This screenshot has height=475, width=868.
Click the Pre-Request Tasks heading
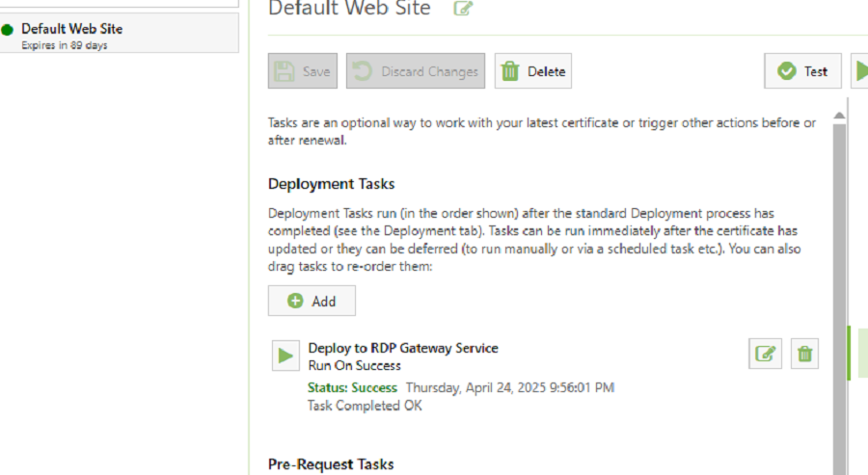click(x=331, y=464)
